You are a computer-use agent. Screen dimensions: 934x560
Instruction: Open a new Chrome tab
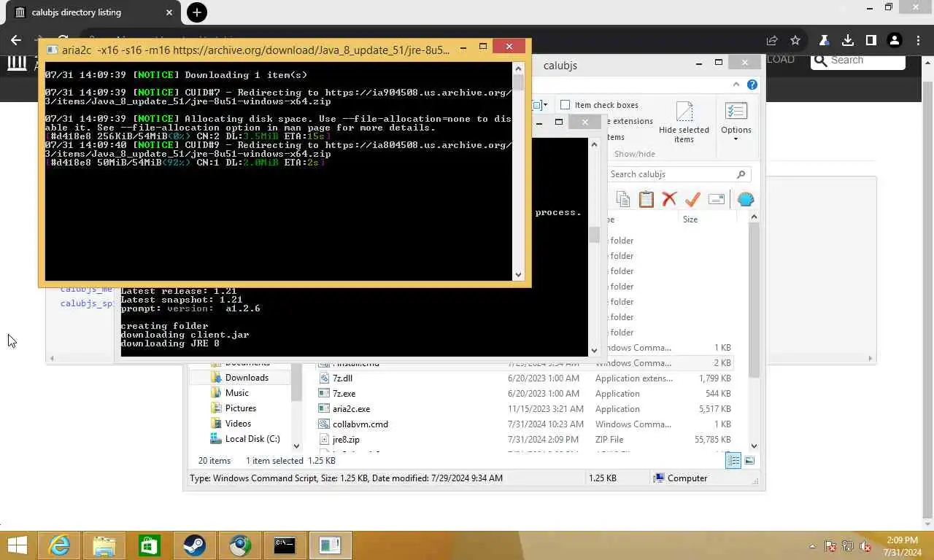197,12
